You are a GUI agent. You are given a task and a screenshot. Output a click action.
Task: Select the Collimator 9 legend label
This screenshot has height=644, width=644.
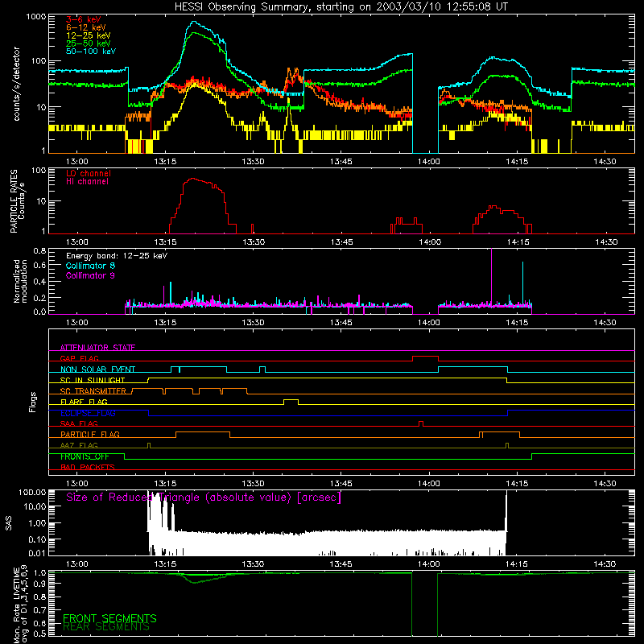coord(90,275)
